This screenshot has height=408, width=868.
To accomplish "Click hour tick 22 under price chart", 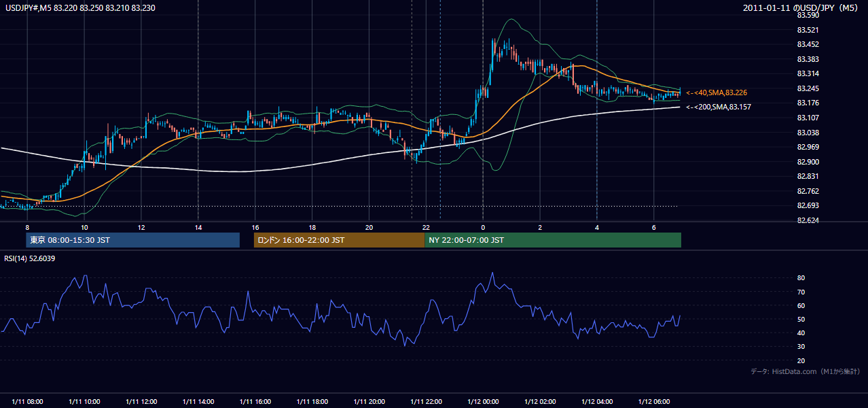I will 426,227.
